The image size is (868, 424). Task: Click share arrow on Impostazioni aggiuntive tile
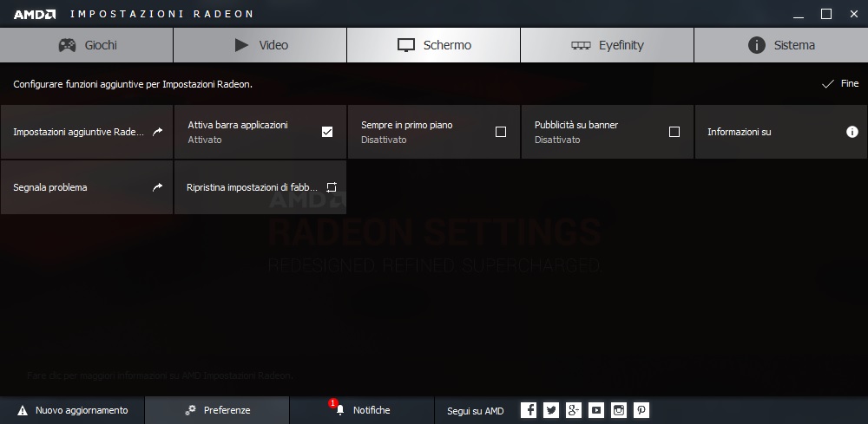tap(158, 132)
